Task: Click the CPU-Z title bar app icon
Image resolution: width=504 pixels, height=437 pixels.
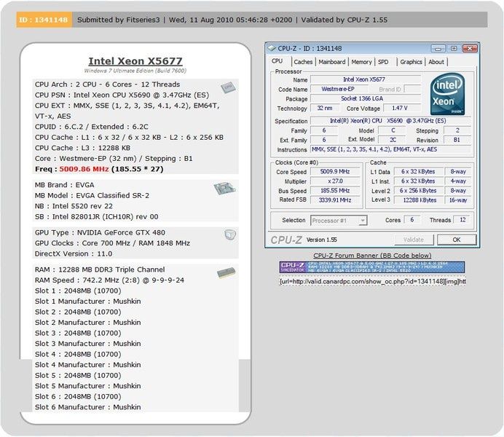Action: tap(272, 48)
